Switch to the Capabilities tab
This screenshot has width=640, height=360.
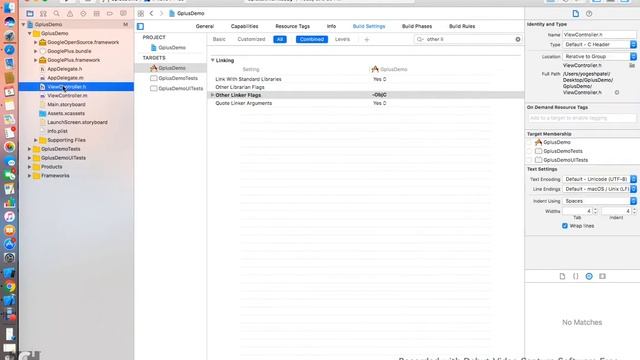point(244,26)
